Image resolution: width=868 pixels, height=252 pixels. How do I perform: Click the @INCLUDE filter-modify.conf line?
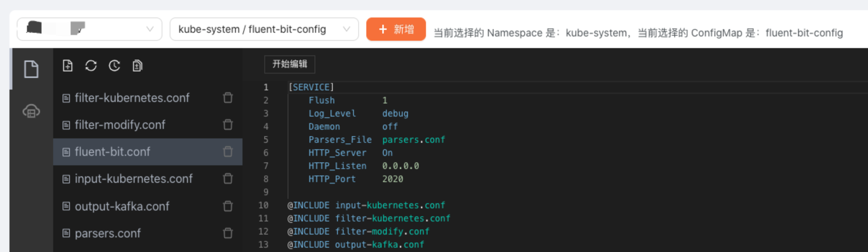tap(359, 231)
